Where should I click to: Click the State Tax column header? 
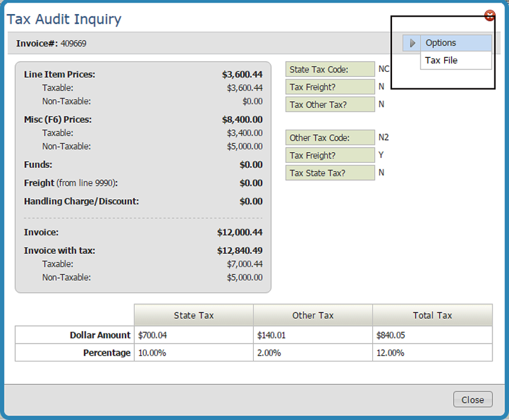click(x=193, y=315)
